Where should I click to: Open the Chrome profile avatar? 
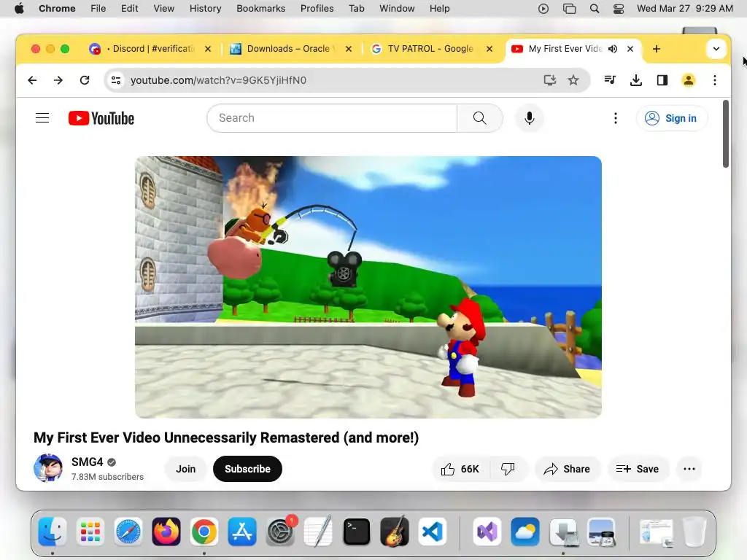(689, 80)
